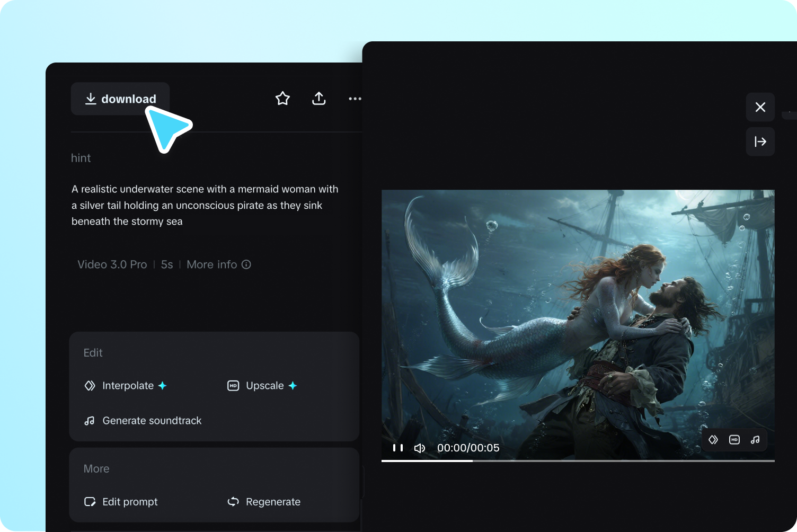Select the Interpolate icon in the Edit panel
797x532 pixels.
tap(90, 385)
